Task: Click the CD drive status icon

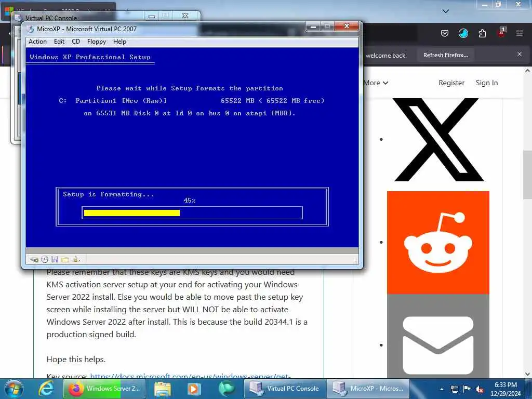Action: tap(45, 260)
